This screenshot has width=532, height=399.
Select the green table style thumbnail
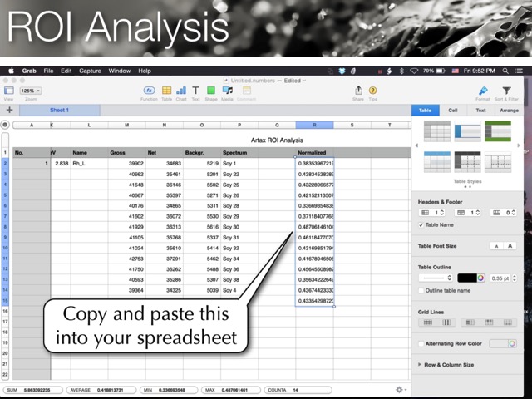[498, 131]
